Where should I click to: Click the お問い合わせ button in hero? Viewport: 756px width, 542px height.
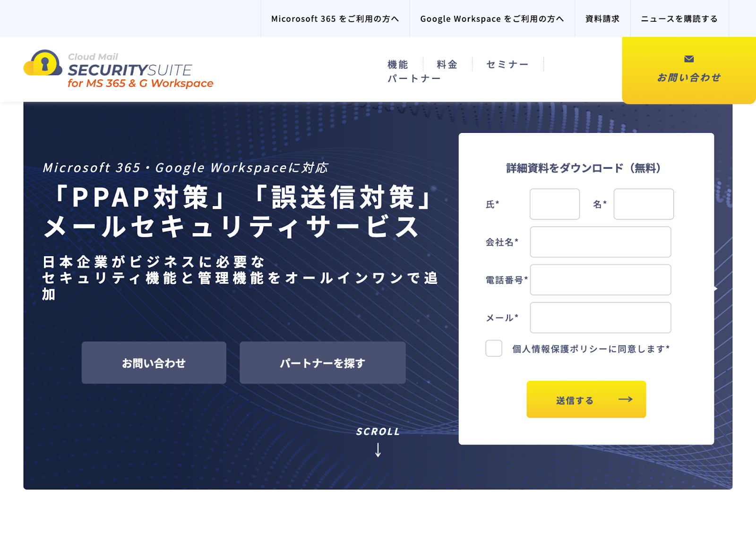tap(154, 363)
